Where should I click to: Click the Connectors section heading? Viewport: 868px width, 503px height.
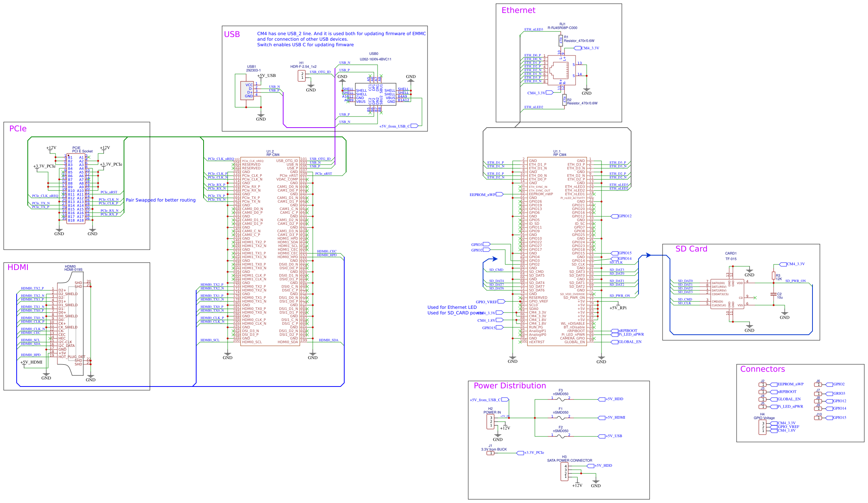(x=762, y=369)
